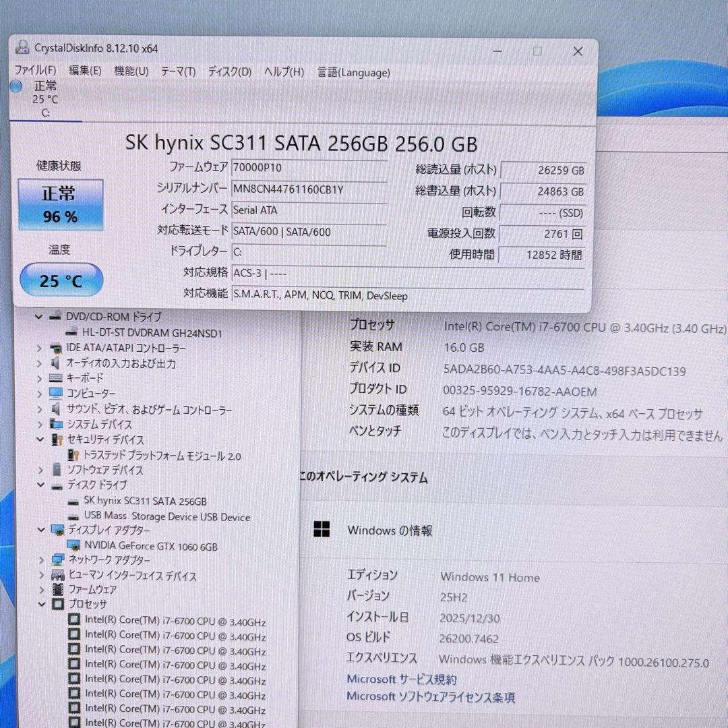
Task: Select NVIDIA GeForce GTX 1060 6GB adapter
Action: [151, 546]
